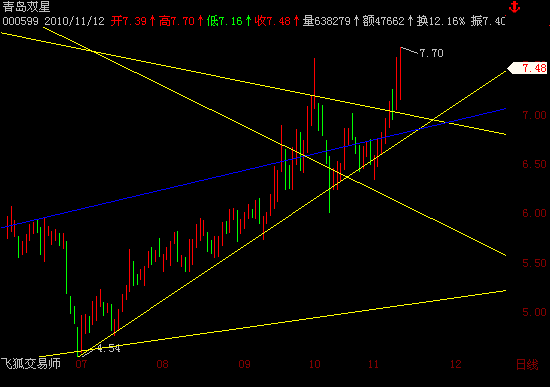Click the 7.48 current price tag
Viewport: 550px width, 387px height.
click(x=528, y=68)
